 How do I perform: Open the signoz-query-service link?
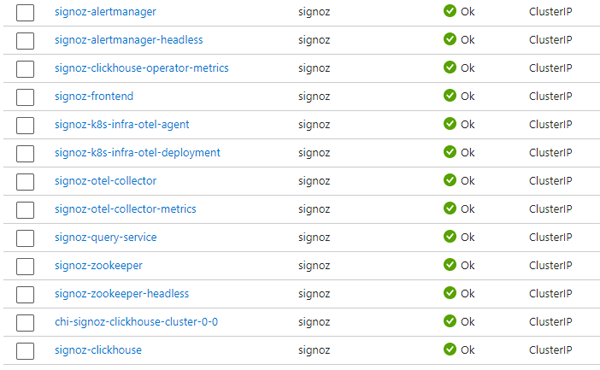[x=106, y=238]
